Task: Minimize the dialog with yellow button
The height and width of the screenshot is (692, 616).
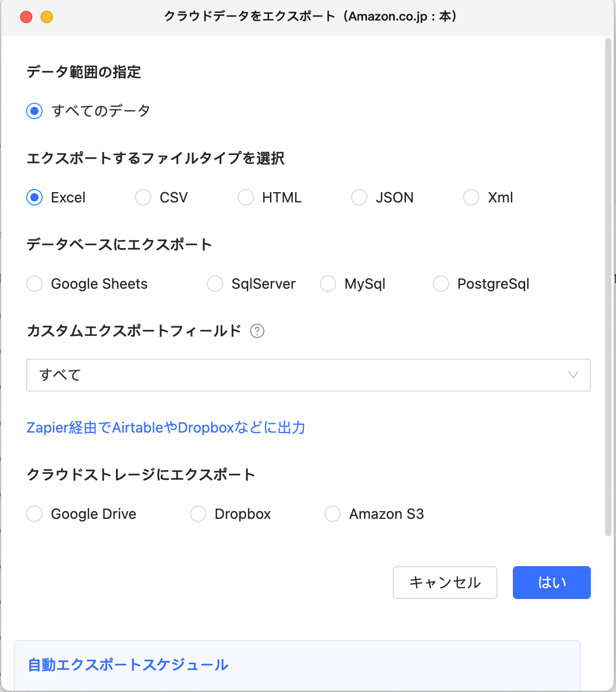Action: (x=47, y=17)
